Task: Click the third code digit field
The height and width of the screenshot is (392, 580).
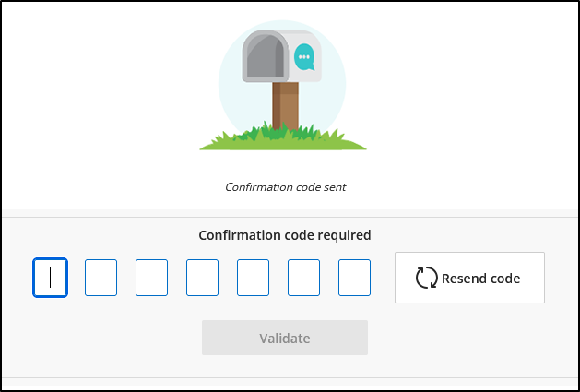Action: coord(151,277)
